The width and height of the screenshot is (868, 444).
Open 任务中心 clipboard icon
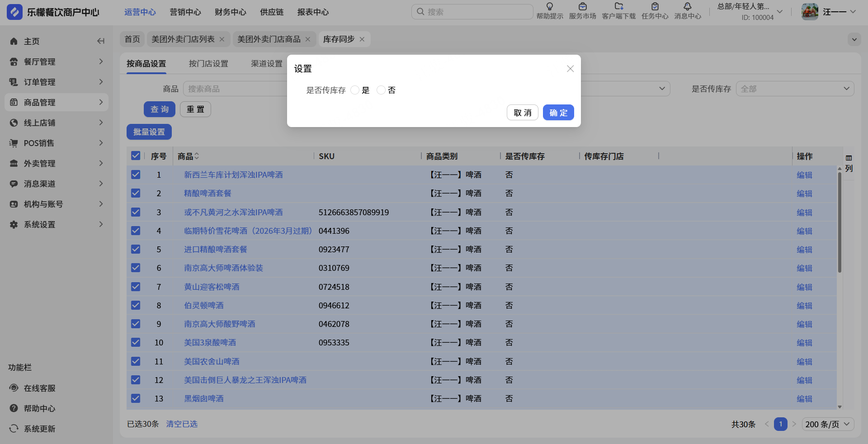click(655, 7)
